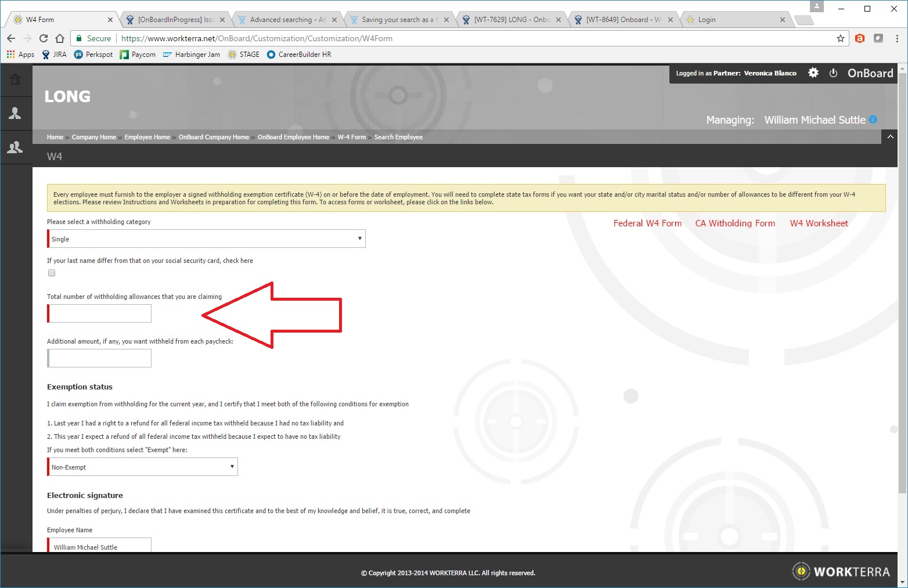Close the Login browser tab

click(x=783, y=20)
